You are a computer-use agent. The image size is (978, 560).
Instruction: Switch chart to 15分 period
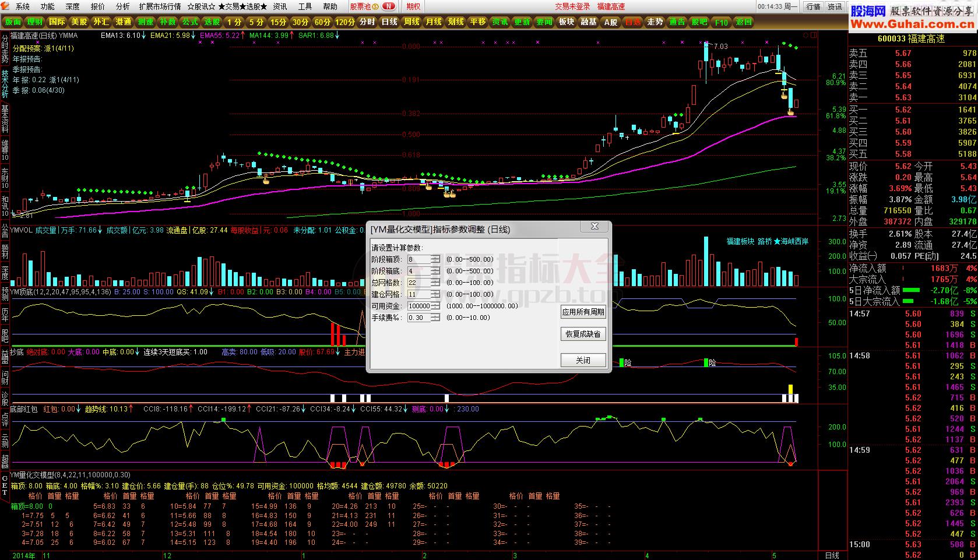[x=279, y=22]
